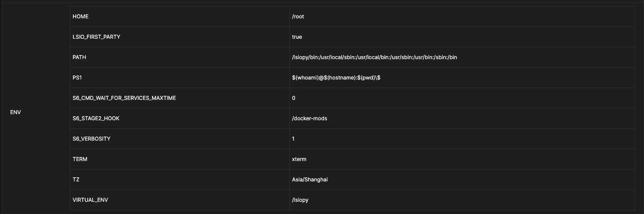
Task: Select the TZ variable name
Action: (x=76, y=180)
